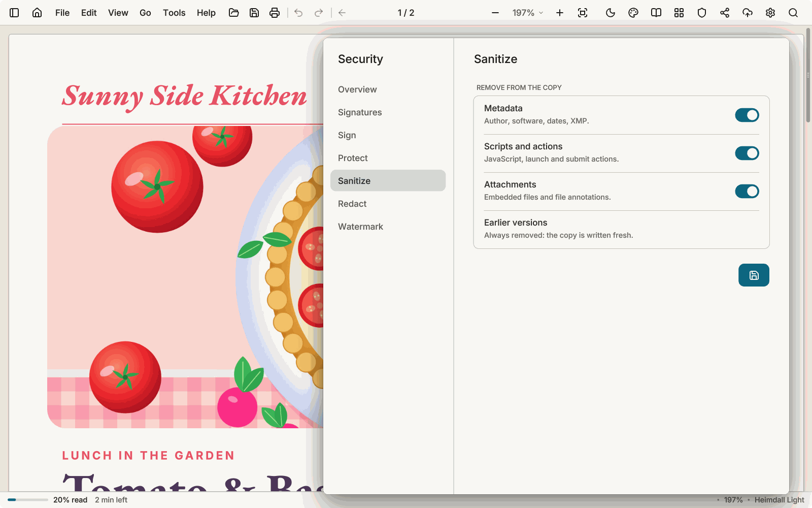Open the security shield icon

pyautogui.click(x=702, y=13)
